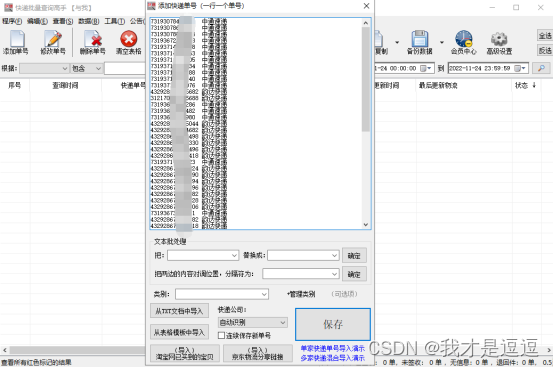This screenshot has width=554, height=368.
Task: Open the 数据(B) menu
Action: pos(89,22)
